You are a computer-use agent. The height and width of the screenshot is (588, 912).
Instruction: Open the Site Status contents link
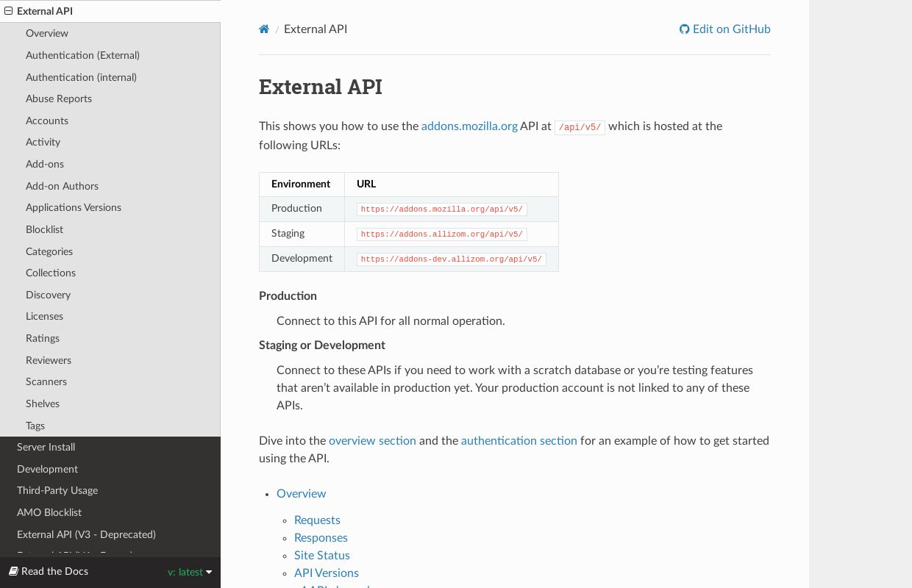[x=322, y=555]
